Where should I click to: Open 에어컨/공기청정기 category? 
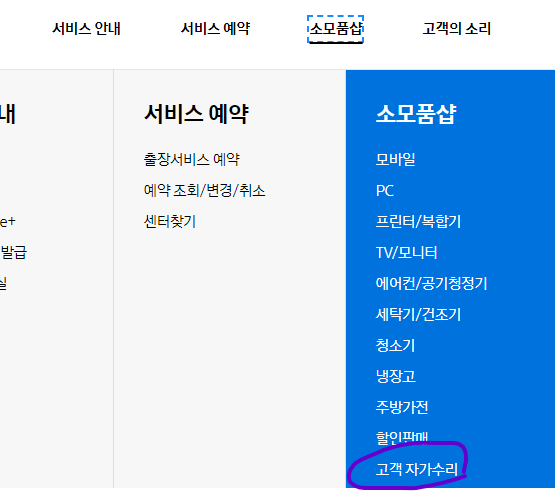pos(431,284)
